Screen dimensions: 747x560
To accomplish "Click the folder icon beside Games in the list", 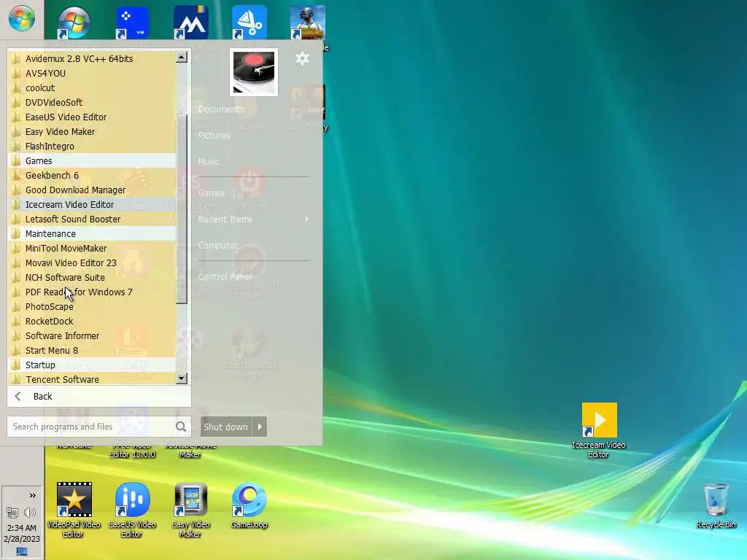I will [x=16, y=160].
